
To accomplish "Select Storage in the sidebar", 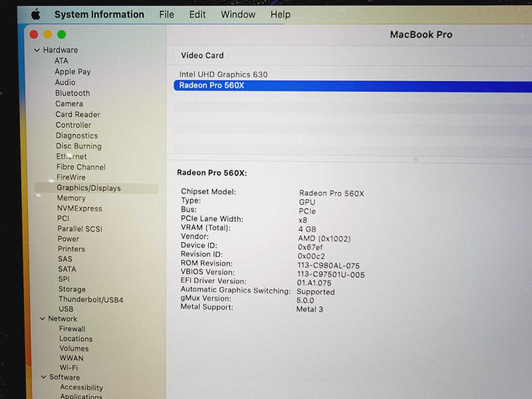I will click(x=72, y=289).
